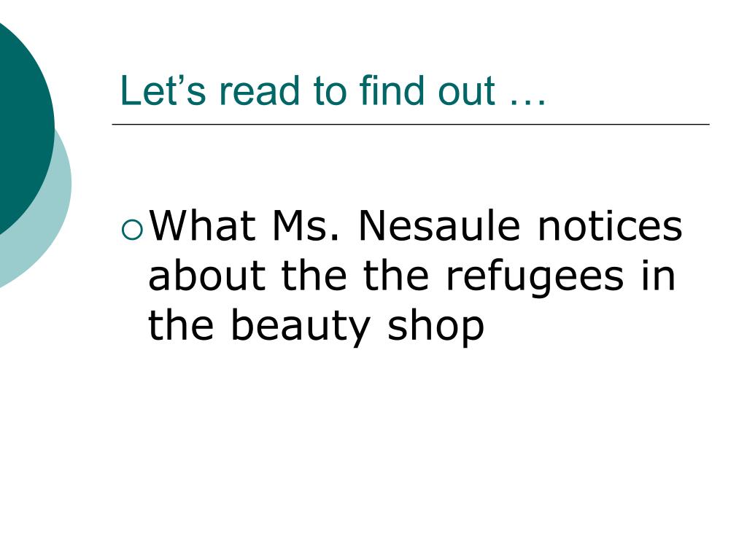Click the word find in the title
The height and width of the screenshot is (560, 747).
[x=392, y=90]
